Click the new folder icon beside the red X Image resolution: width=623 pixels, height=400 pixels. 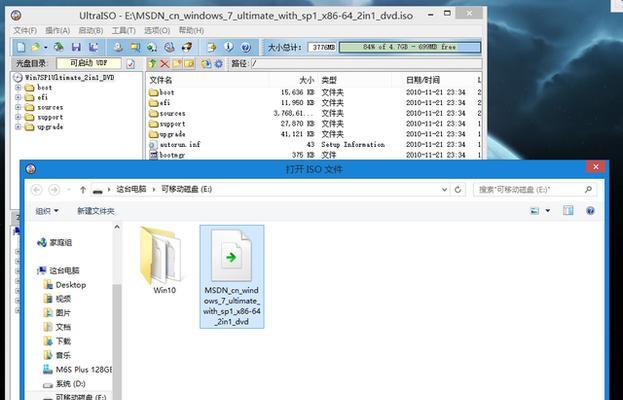pos(177,64)
